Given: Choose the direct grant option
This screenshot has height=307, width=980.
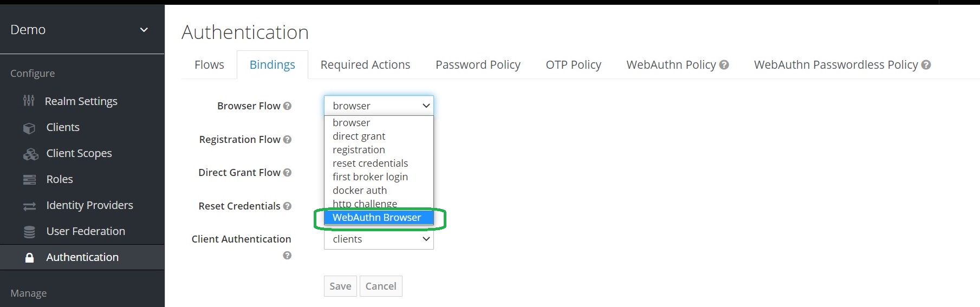Looking at the screenshot, I should 359,136.
